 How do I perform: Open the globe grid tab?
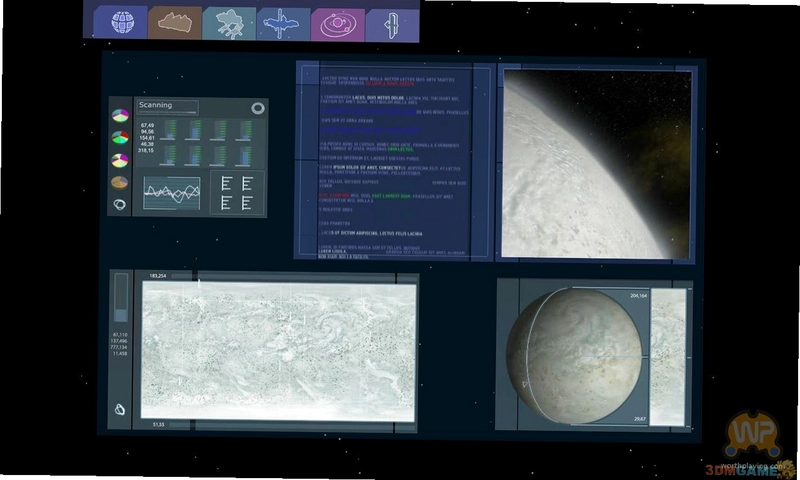click(x=121, y=22)
